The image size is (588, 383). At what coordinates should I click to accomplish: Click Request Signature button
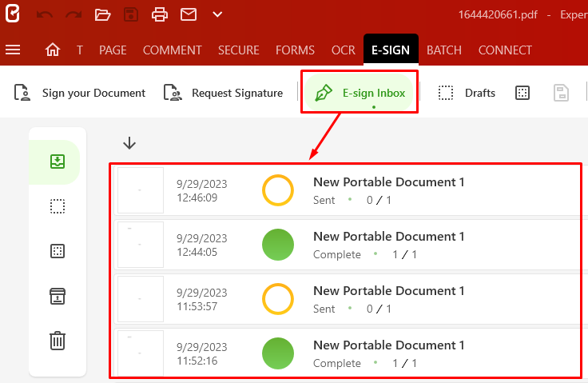pos(223,93)
